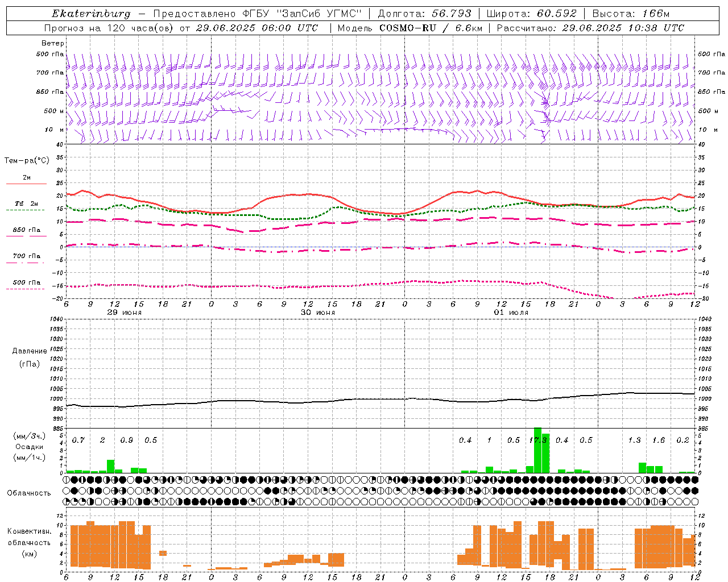
Task: Click the 01 июля date label
Action: pyautogui.click(x=511, y=313)
